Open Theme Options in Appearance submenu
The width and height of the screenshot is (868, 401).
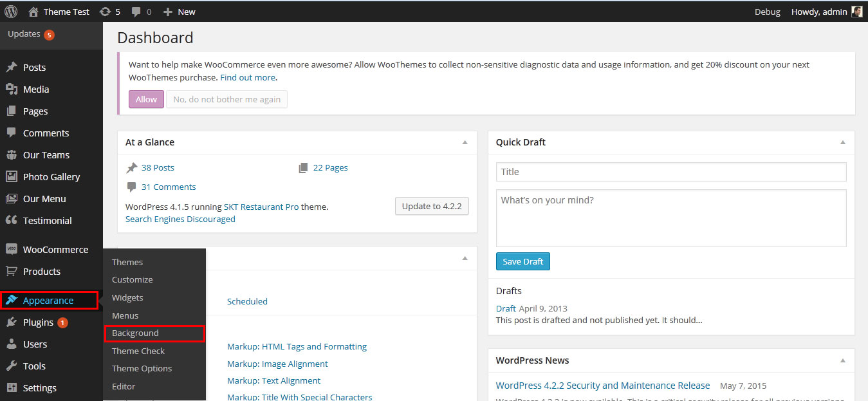coord(142,369)
